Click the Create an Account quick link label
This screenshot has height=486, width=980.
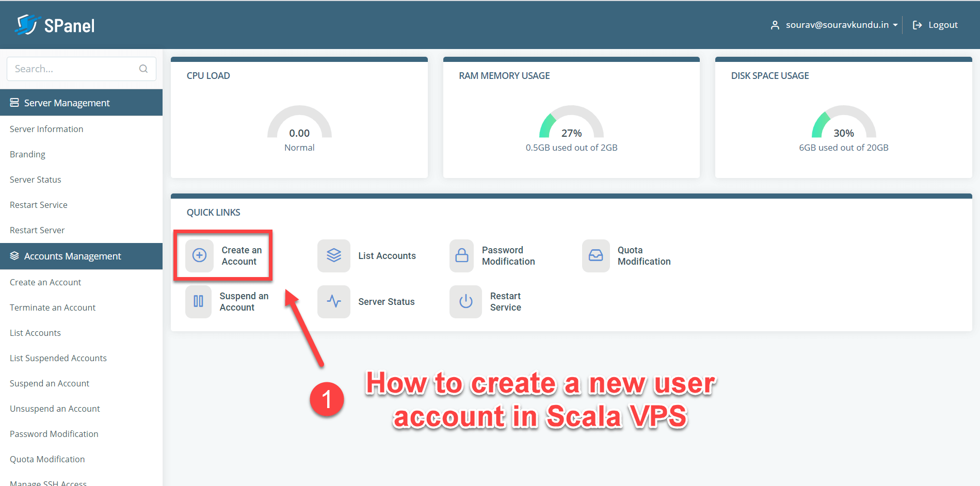click(x=242, y=256)
